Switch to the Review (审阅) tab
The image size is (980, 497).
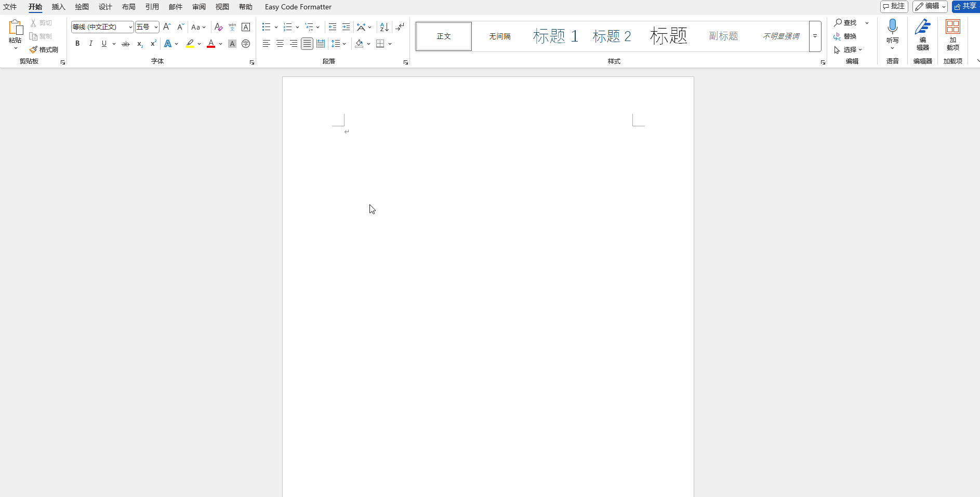click(x=199, y=7)
